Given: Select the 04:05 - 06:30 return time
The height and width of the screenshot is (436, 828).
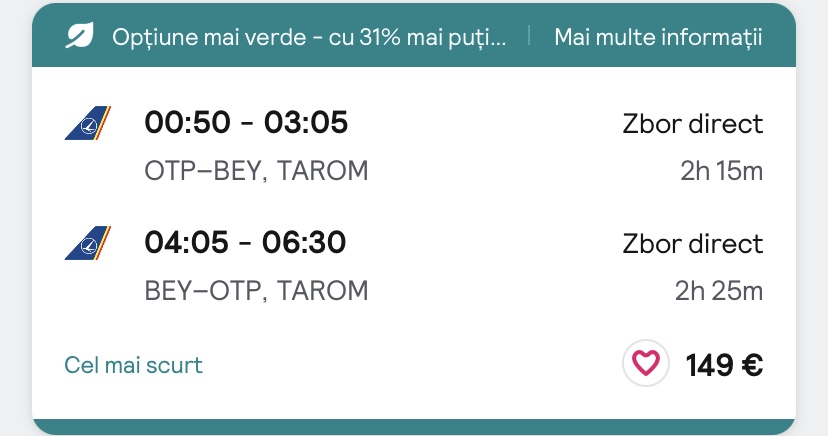Looking at the screenshot, I should tap(245, 242).
